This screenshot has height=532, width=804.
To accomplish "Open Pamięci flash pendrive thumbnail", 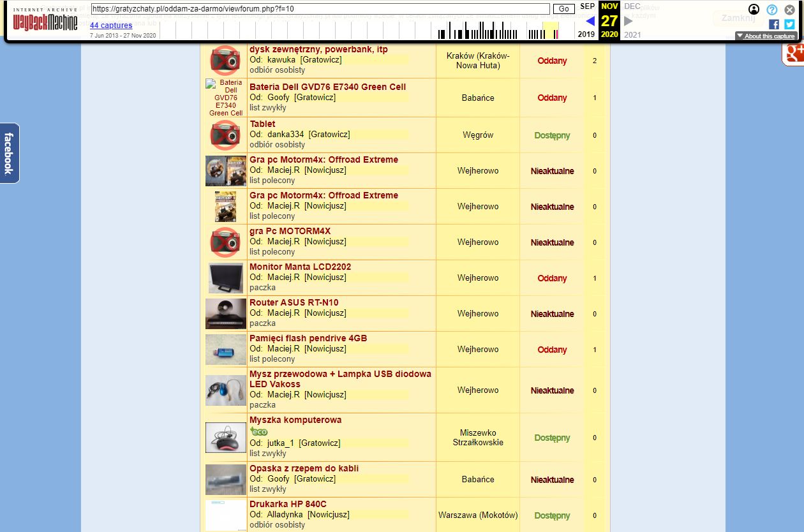I will 226,350.
